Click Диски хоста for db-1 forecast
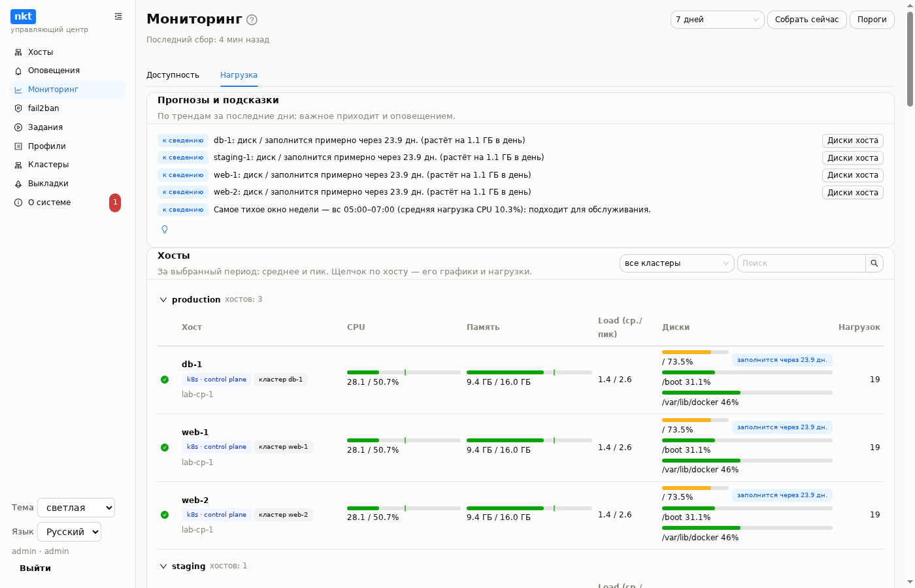The height and width of the screenshot is (588, 915). 853,140
